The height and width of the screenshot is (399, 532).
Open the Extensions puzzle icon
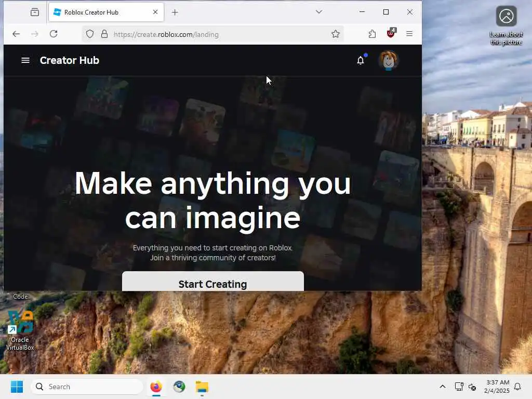372,34
